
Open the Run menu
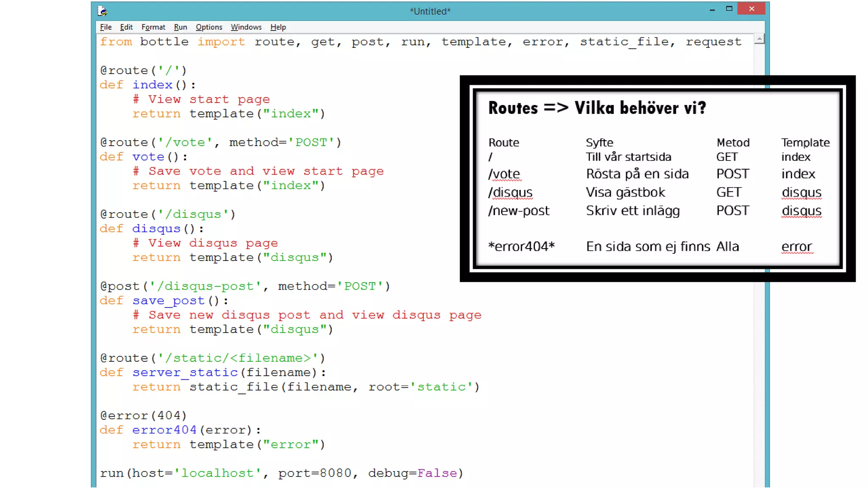pyautogui.click(x=180, y=27)
